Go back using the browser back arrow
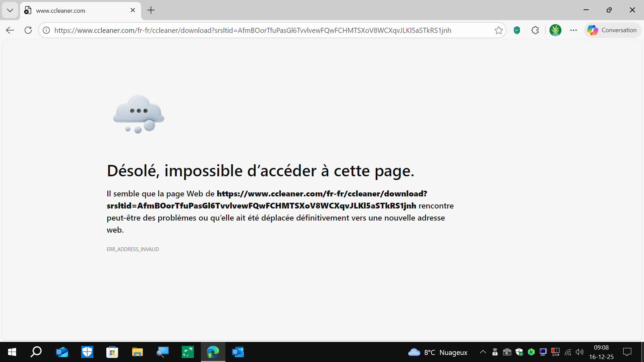The image size is (644, 362). pos(10,30)
